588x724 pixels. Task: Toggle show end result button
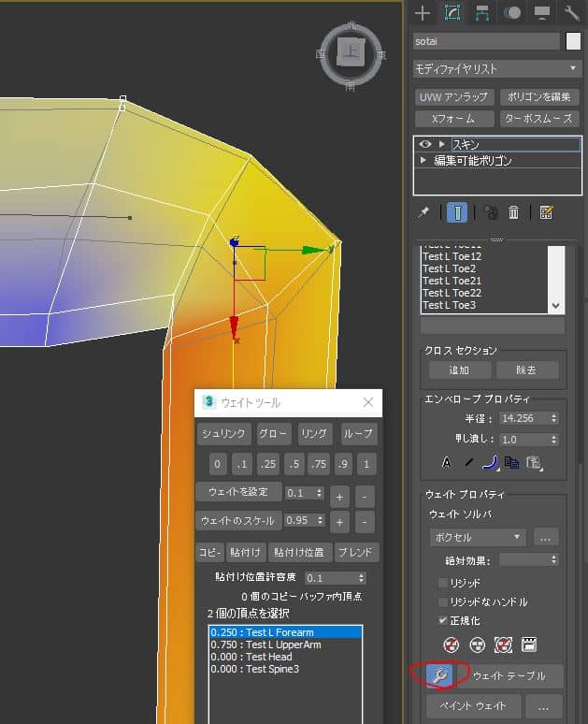[x=456, y=213]
